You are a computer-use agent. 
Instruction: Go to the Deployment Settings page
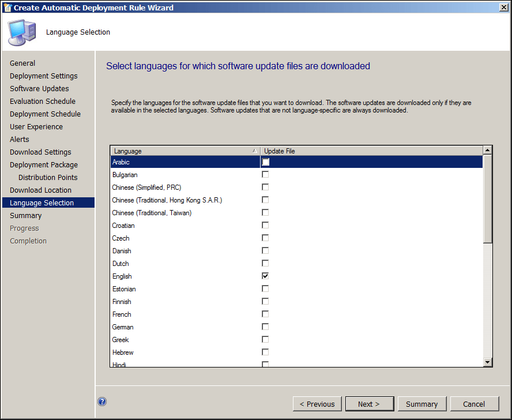coord(44,76)
